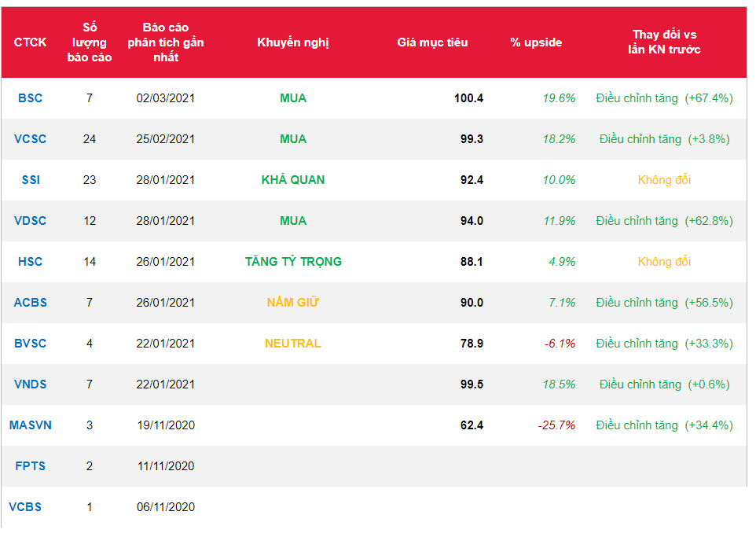The width and height of the screenshot is (756, 537).
Task: Click the SSI securities link
Action: (31, 180)
